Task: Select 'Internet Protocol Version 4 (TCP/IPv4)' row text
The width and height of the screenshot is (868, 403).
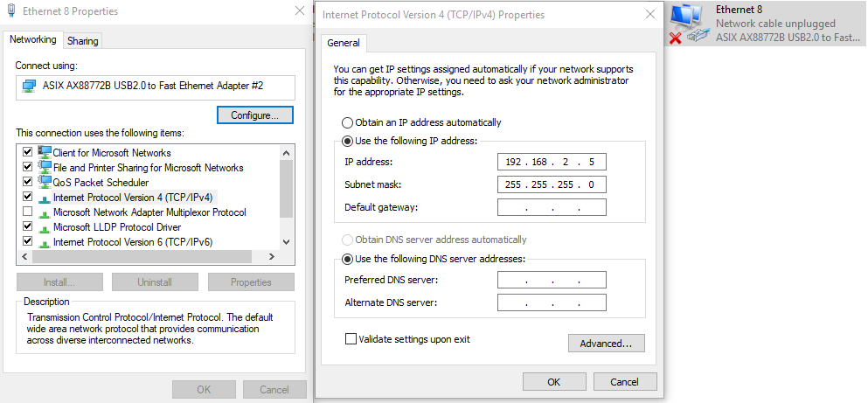Action: (x=135, y=198)
